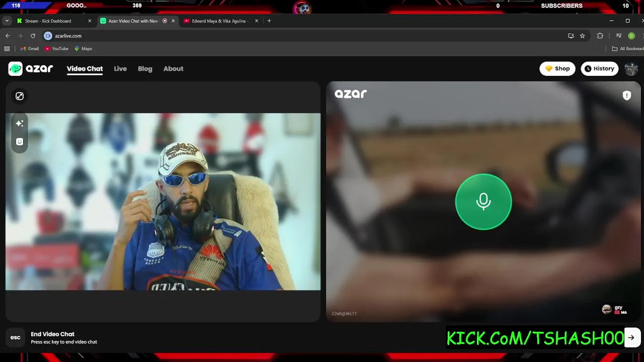Image resolution: width=644 pixels, height=362 pixels.
Task: Click the install app icon in address bar
Action: pos(571,36)
